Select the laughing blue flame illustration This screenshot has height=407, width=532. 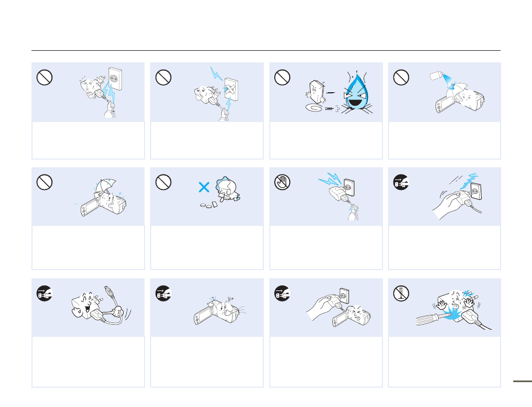coord(357,92)
